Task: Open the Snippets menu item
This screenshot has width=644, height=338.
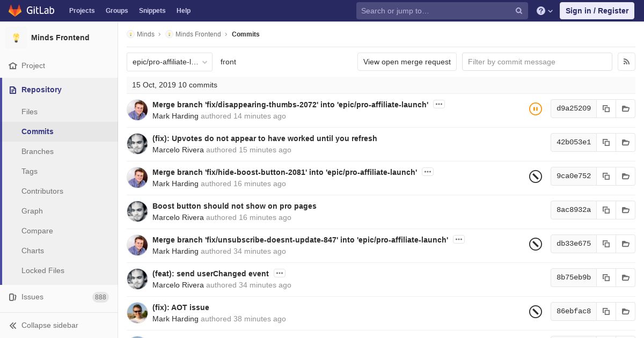Action: pos(152,11)
